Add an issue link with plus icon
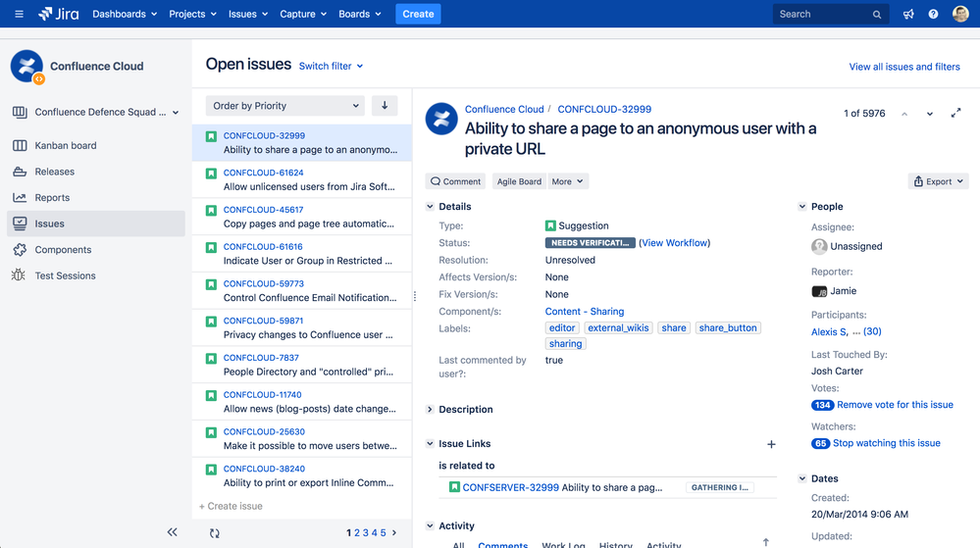 pyautogui.click(x=771, y=444)
